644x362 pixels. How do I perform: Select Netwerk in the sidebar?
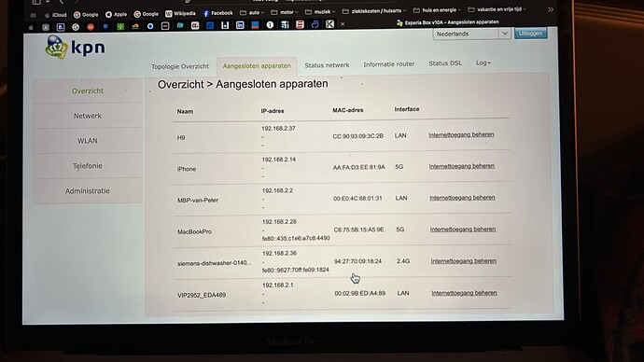point(88,116)
